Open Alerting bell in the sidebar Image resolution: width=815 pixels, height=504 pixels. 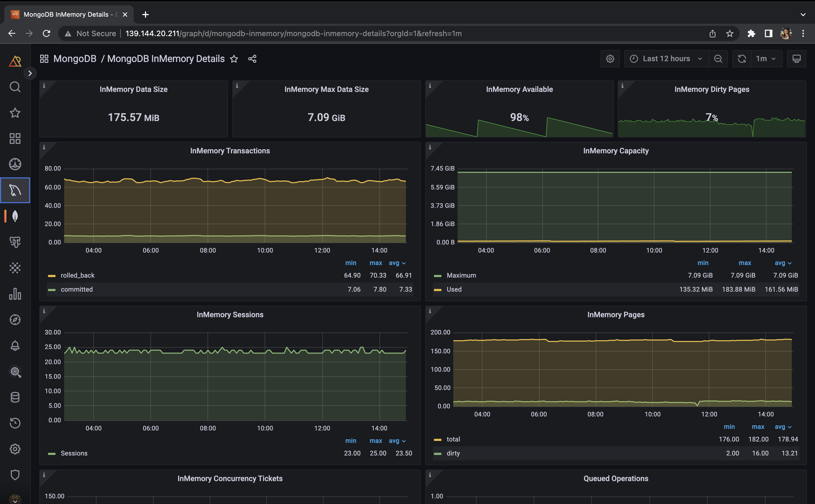point(15,346)
